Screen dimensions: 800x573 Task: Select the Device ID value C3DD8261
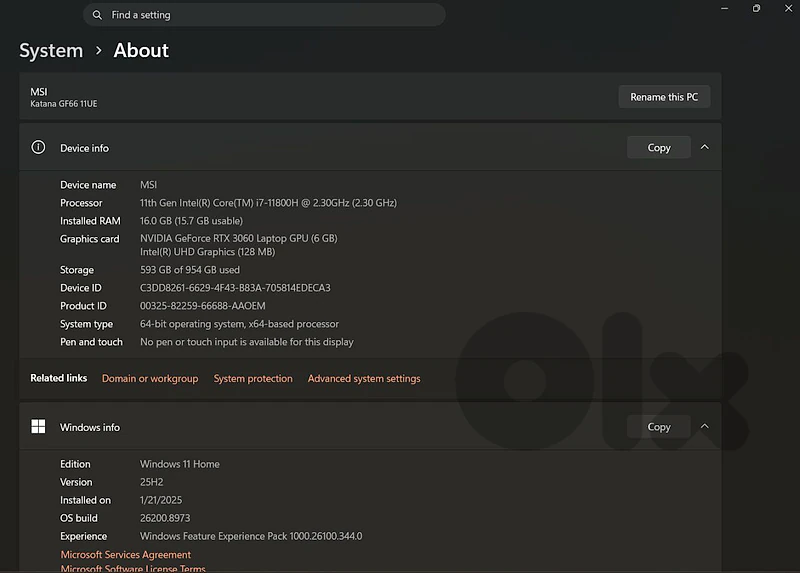[235, 288]
